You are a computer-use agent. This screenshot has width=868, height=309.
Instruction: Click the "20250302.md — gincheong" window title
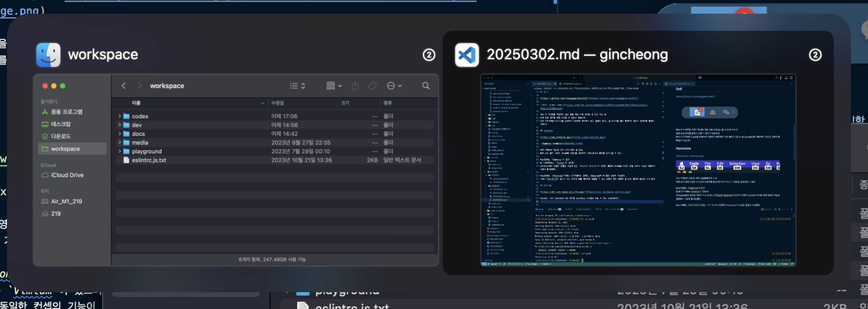[577, 55]
